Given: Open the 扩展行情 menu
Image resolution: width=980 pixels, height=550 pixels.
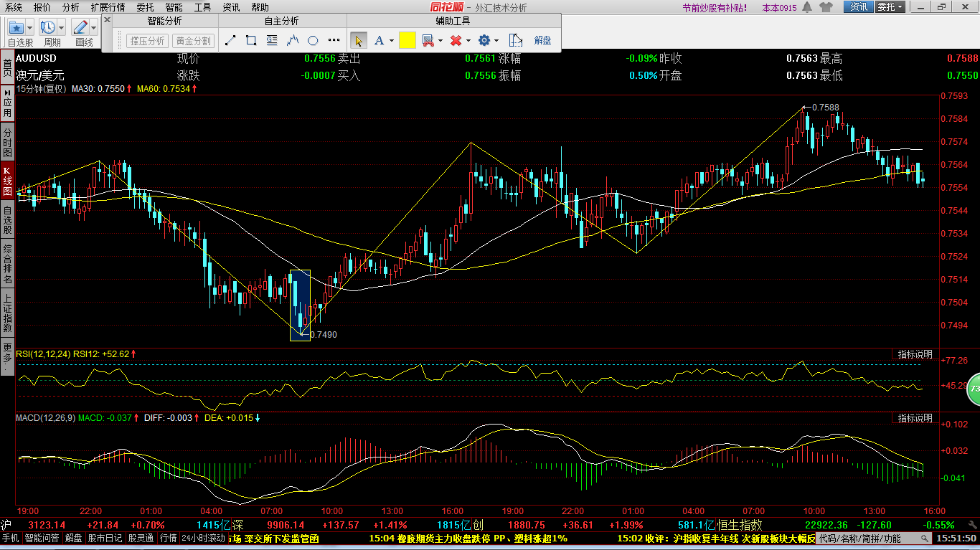Looking at the screenshot, I should (x=108, y=7).
